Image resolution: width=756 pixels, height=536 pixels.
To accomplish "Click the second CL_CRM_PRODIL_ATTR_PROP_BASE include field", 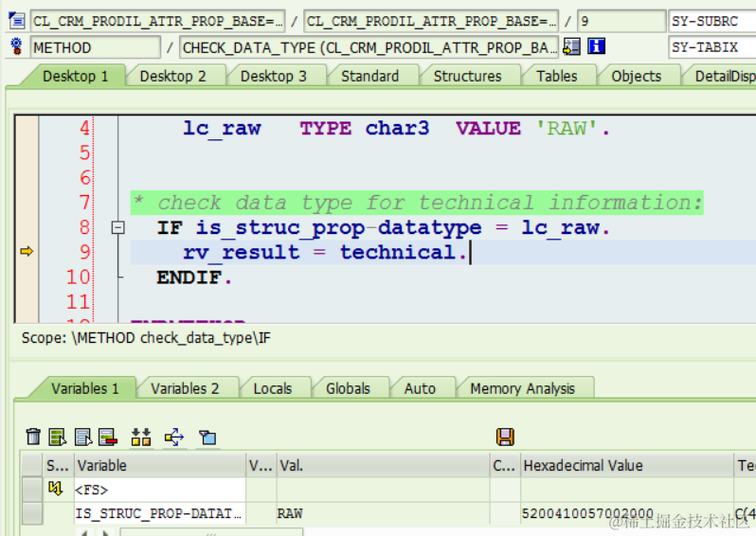I will pyautogui.click(x=431, y=21).
